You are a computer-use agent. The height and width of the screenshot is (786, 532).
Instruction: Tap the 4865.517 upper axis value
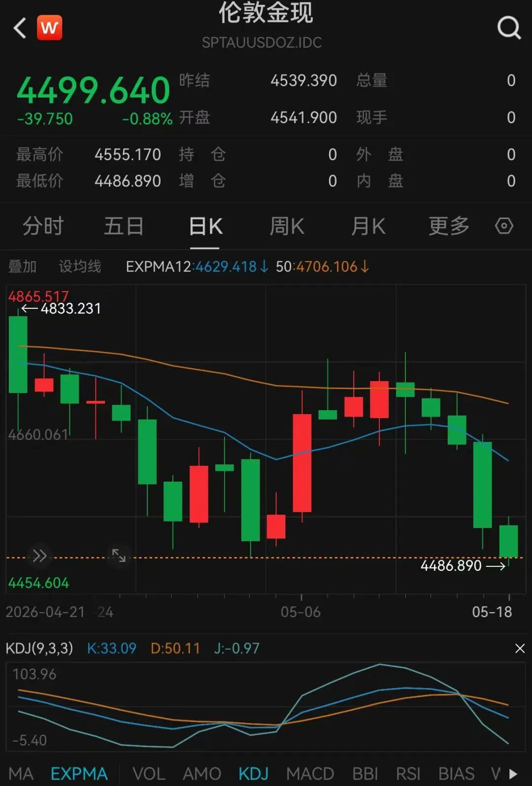coord(38,296)
